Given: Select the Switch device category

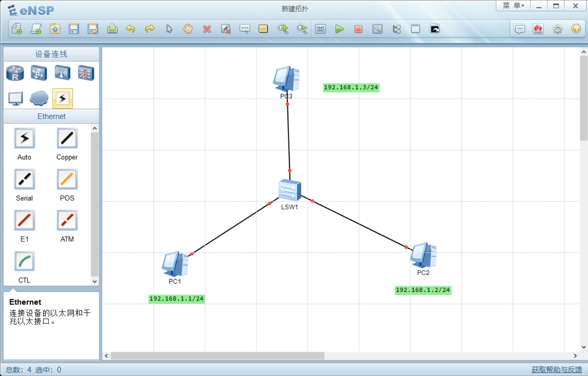Looking at the screenshot, I should tap(39, 73).
